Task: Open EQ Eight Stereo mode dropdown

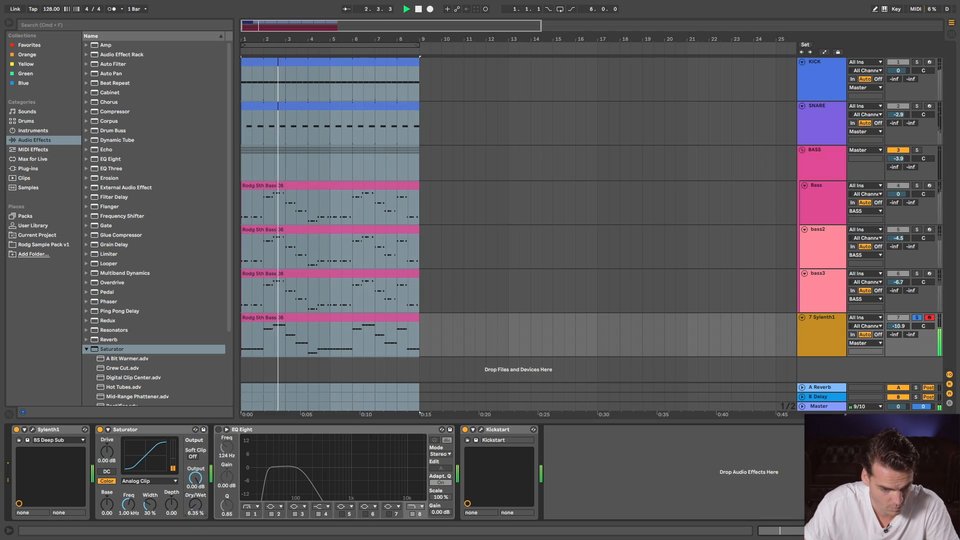Action: (x=440, y=454)
